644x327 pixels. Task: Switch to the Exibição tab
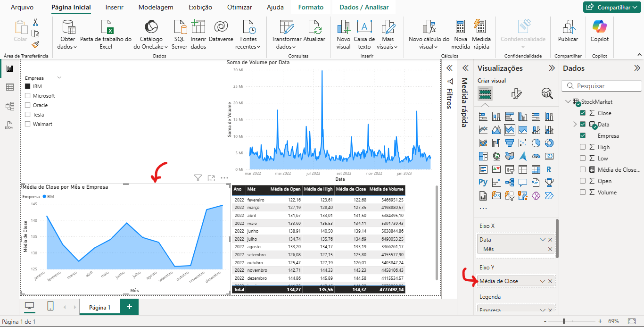tap(200, 7)
